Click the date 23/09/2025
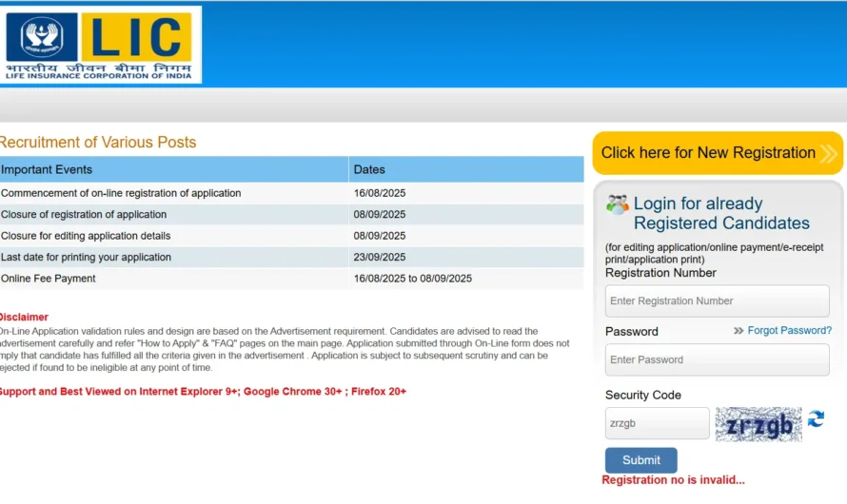Screen dimensions: 847x504 379,258
